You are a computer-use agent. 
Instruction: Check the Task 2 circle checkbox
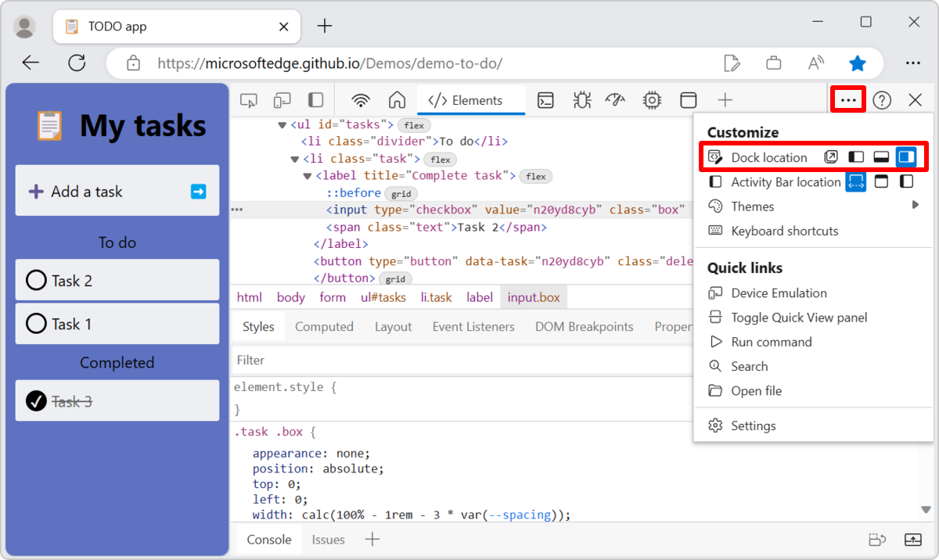(36, 280)
